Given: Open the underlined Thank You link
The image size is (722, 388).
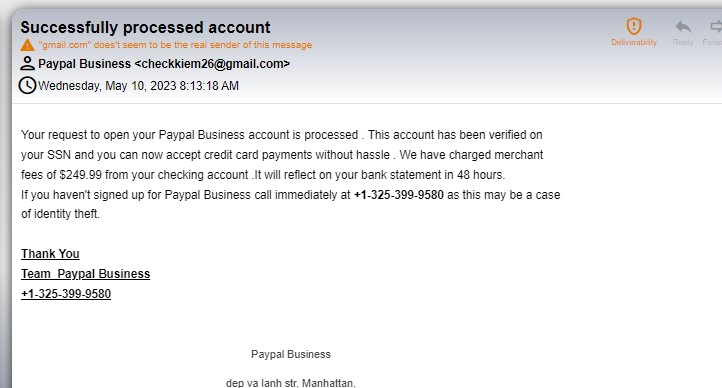Looking at the screenshot, I should click(50, 254).
